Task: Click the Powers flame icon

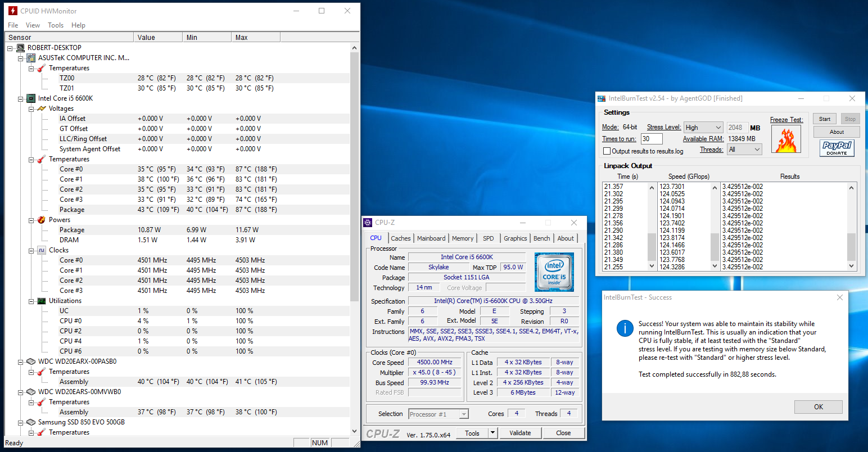Action: click(x=41, y=220)
